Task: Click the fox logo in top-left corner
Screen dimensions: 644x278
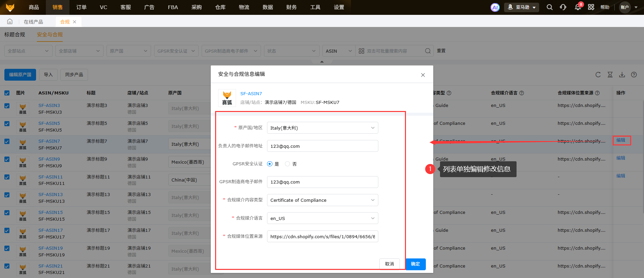Action: (x=10, y=7)
